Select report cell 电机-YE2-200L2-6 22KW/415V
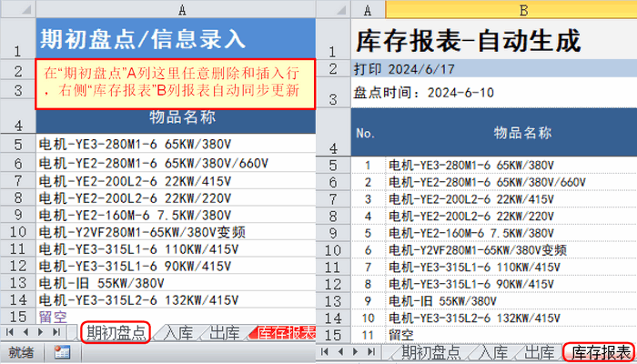Viewport: 637px width, 364px height. (x=511, y=199)
